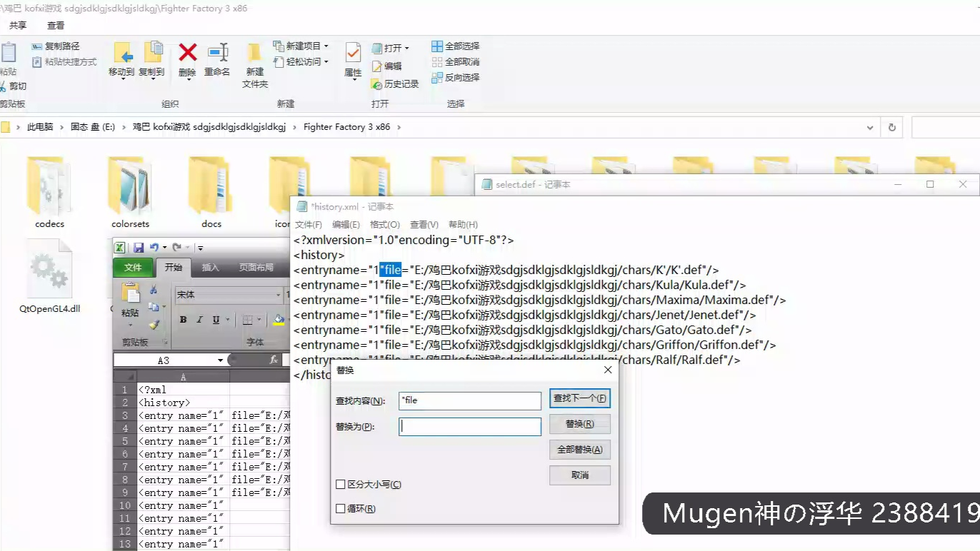Open the fill color swatch in Excel
Screen dimensions: 980x551
278,320
